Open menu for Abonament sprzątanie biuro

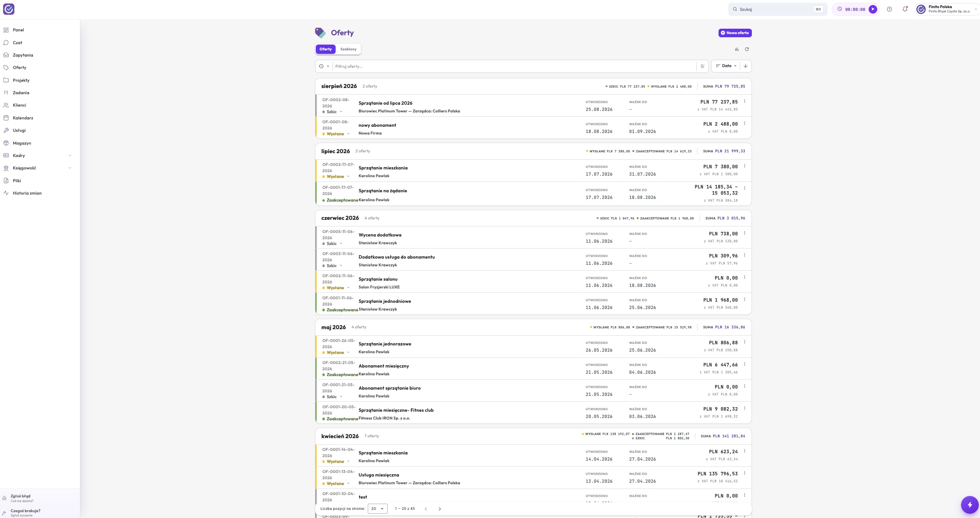(745, 387)
